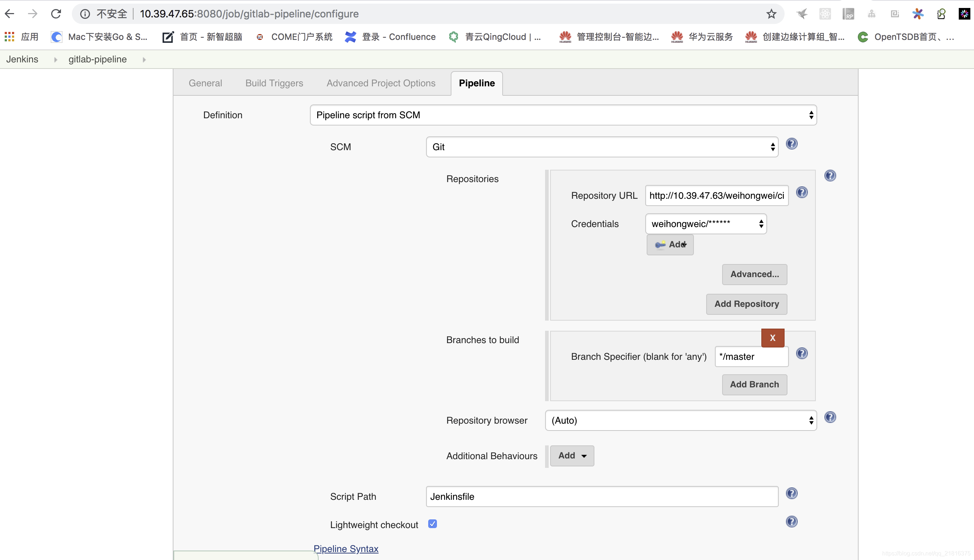Remove the master branch specifier
The width and height of the screenshot is (974, 560).
tap(773, 337)
